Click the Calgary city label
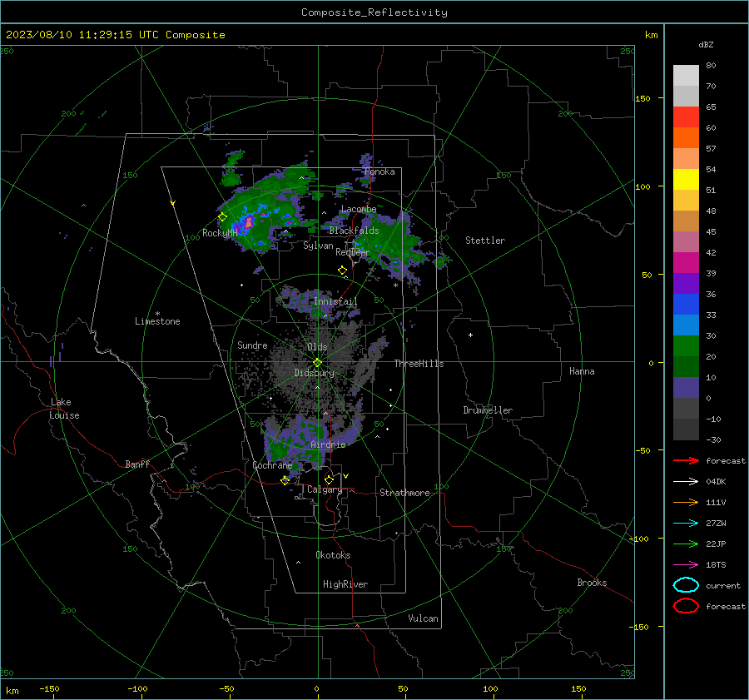The width and height of the screenshot is (749, 700). pyautogui.click(x=325, y=489)
